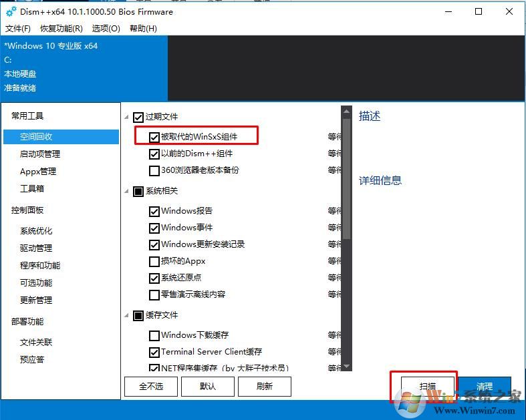The height and width of the screenshot is (420, 526).
Task: Open the 选项(O) menu
Action: [106, 29]
